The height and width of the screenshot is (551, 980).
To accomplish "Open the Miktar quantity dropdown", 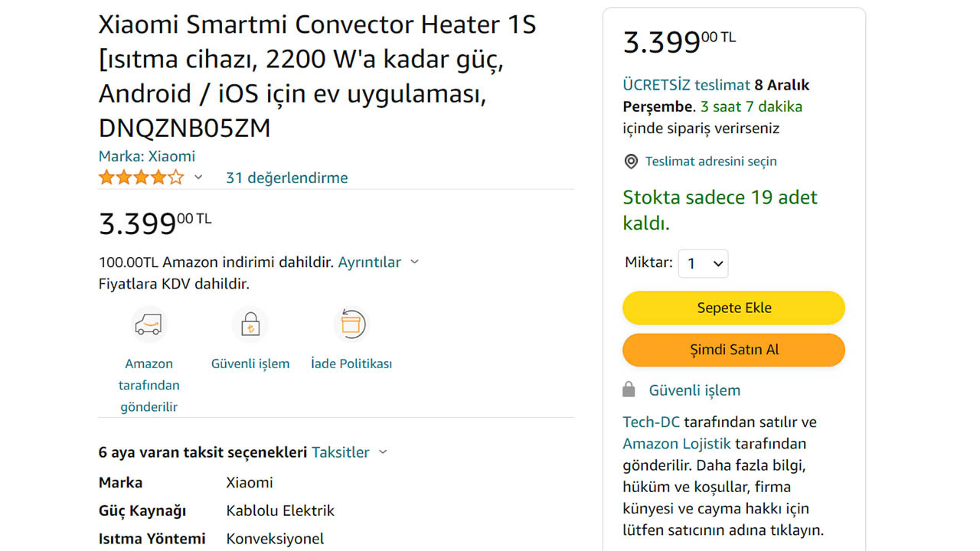I will click(704, 263).
